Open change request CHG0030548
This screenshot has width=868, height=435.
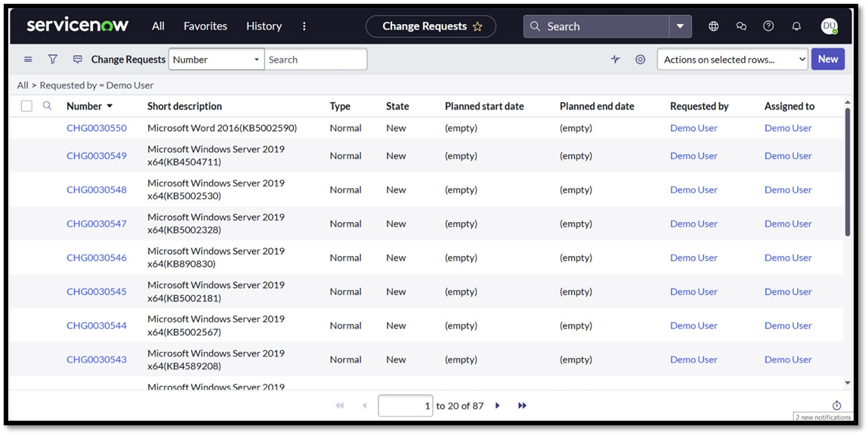click(97, 190)
